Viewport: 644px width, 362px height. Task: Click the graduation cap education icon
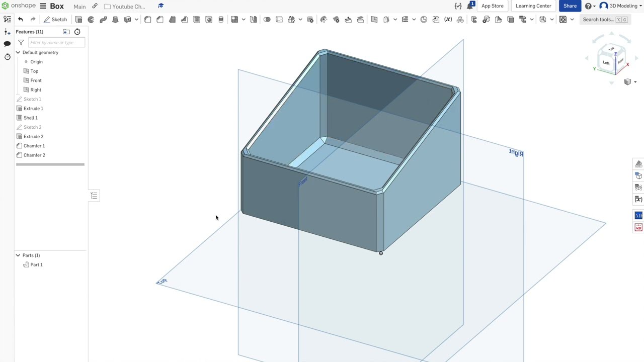161,6
